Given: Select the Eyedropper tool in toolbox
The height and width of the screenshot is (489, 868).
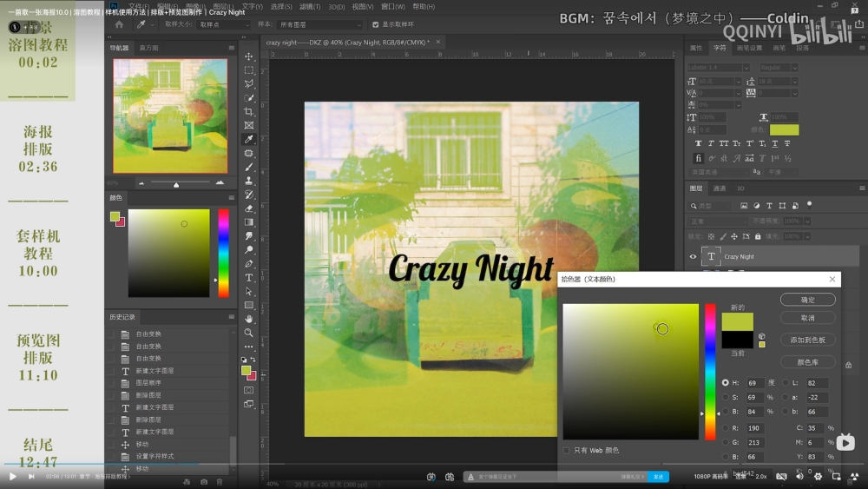Looking at the screenshot, I should pyautogui.click(x=249, y=140).
